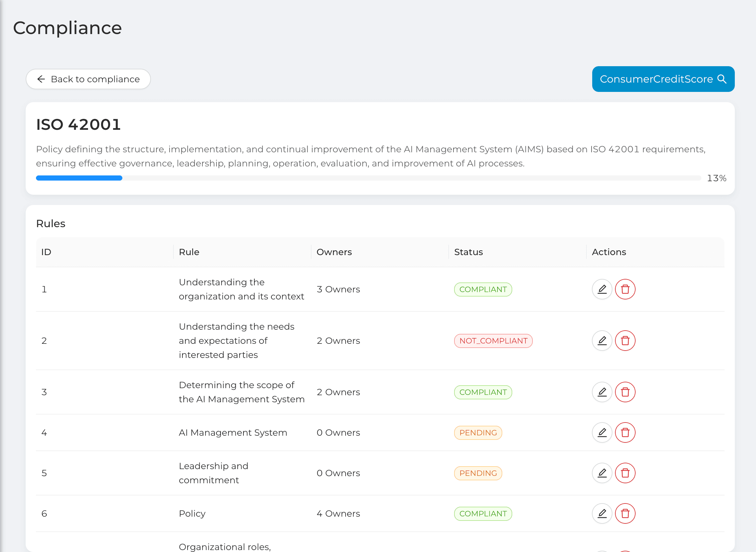756x552 pixels.
Task: Open the '2 Owners' list for rule 3
Action: pos(338,392)
